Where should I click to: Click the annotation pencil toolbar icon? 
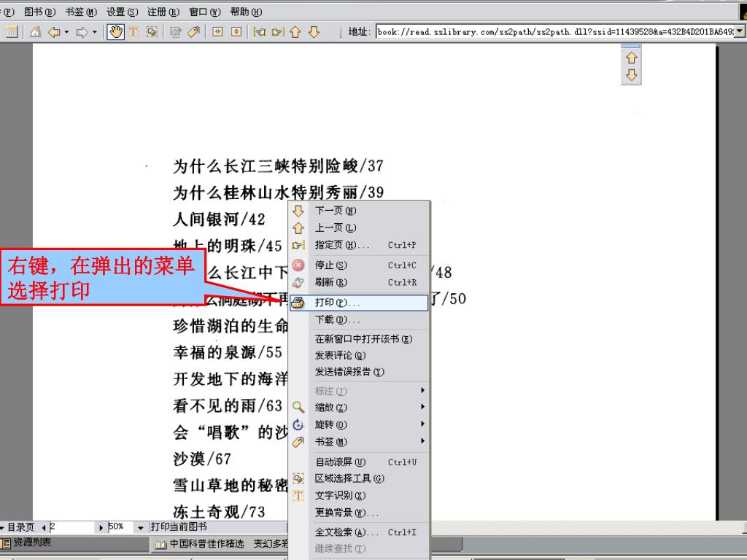[175, 32]
